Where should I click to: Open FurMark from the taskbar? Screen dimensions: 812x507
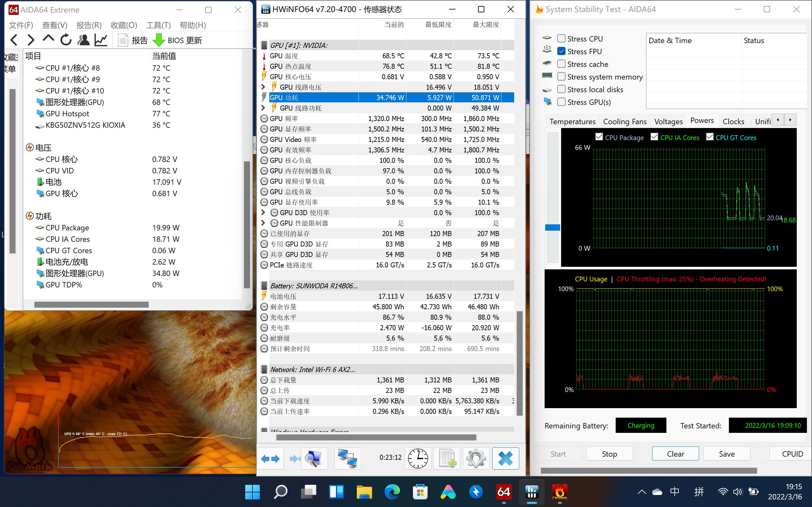point(560,491)
